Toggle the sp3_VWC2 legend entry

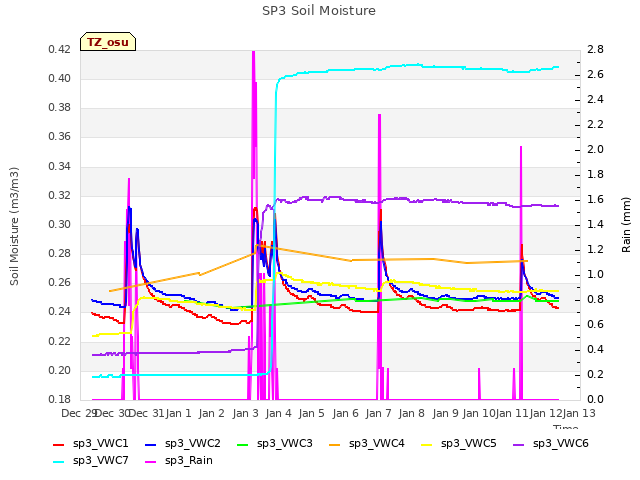[x=183, y=444]
